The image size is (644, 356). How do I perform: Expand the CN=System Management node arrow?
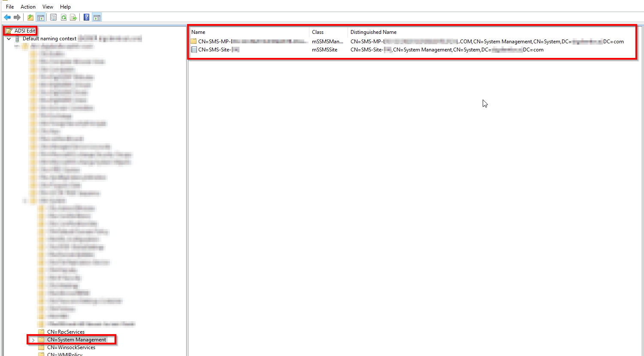click(x=33, y=339)
